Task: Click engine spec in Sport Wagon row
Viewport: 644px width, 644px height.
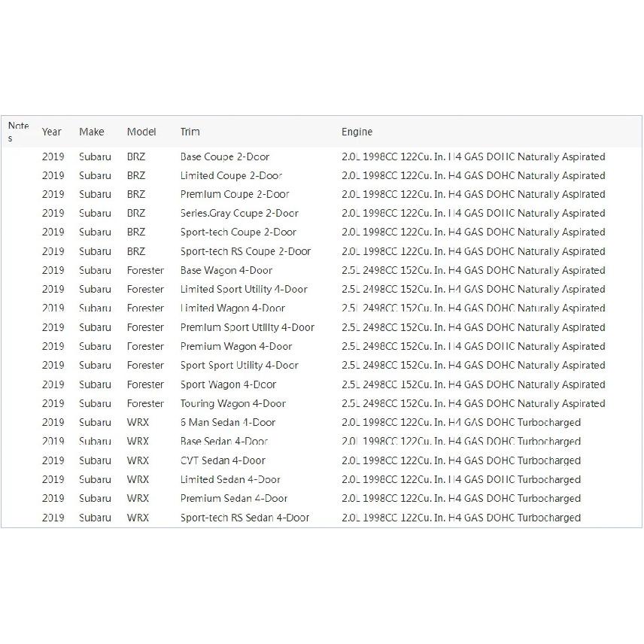Action: [x=473, y=385]
